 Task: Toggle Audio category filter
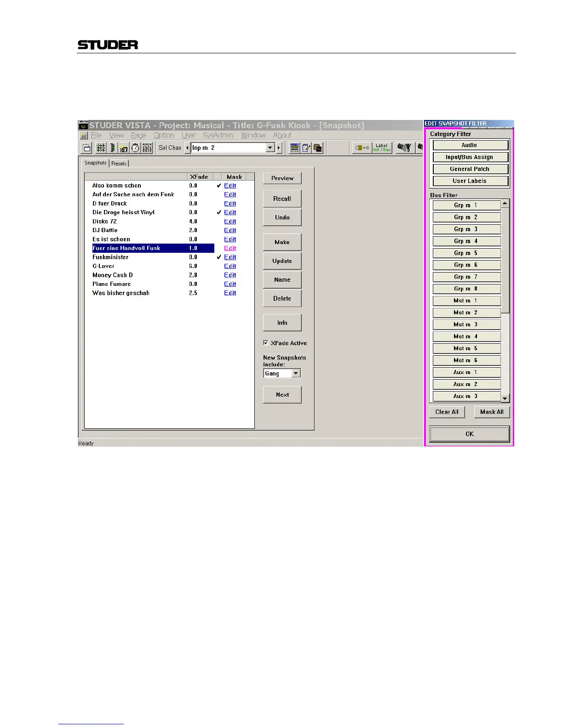pos(470,145)
